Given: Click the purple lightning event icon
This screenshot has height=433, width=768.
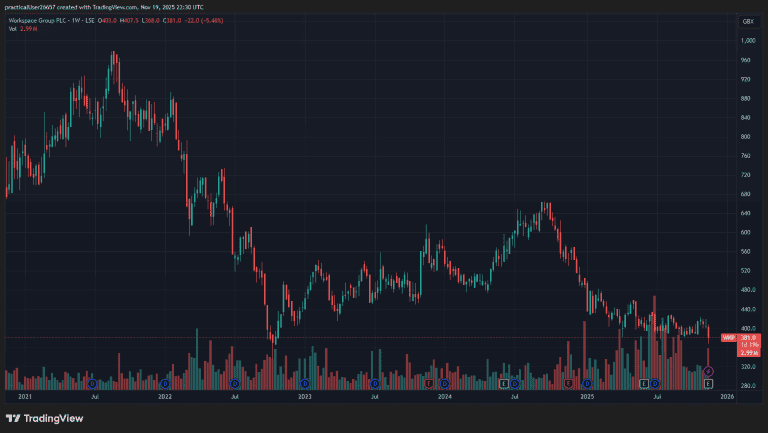Looking at the screenshot, I should 708,372.
